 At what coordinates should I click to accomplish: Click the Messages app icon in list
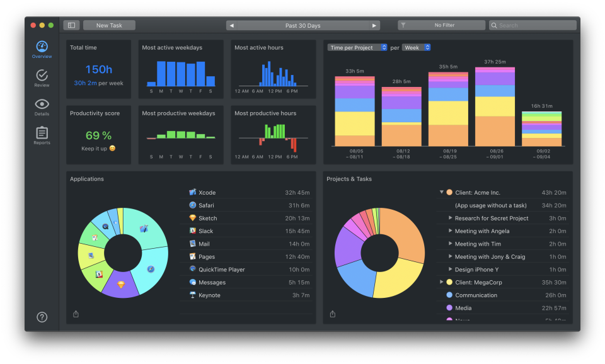click(x=193, y=282)
